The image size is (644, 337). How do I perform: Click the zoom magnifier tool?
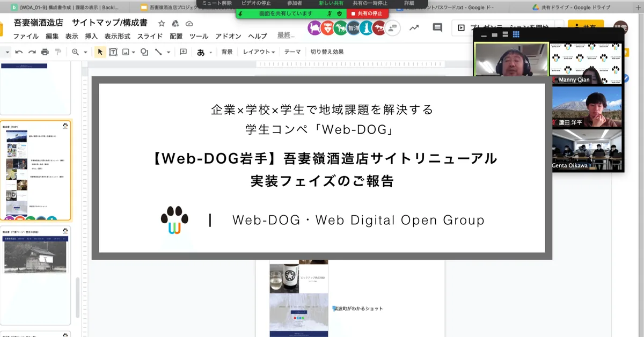pyautogui.click(x=75, y=52)
